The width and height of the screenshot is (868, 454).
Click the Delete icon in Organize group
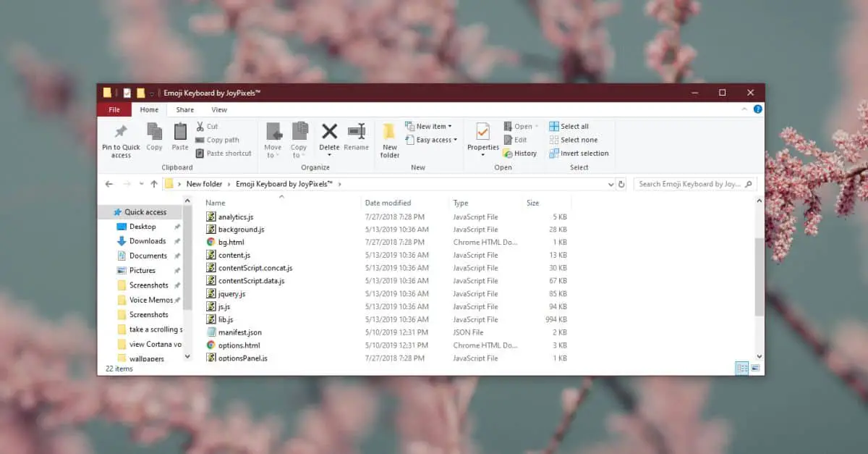[x=329, y=131]
